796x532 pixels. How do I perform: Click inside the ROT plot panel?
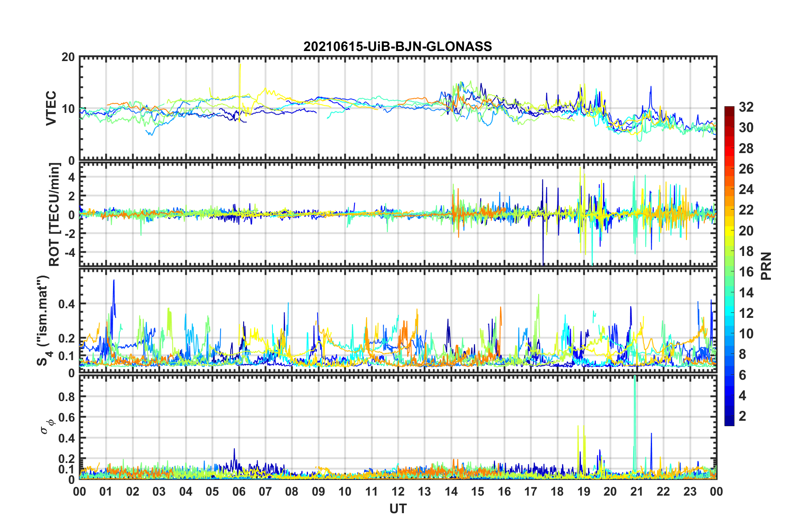398,214
